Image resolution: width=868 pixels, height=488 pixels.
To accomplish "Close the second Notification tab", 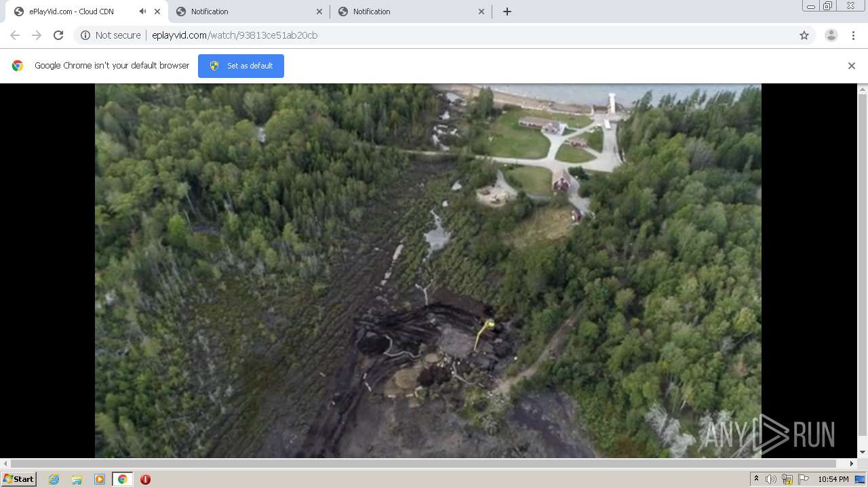I will 481,12.
